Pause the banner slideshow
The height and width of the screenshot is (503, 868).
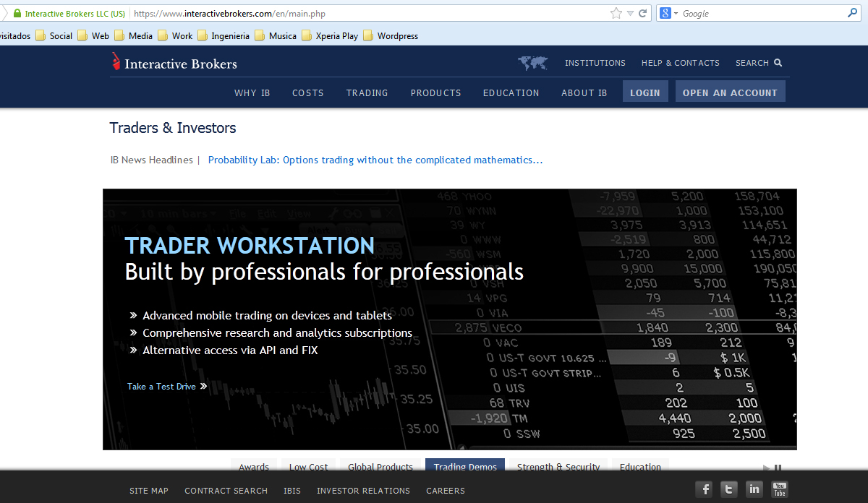[778, 468]
